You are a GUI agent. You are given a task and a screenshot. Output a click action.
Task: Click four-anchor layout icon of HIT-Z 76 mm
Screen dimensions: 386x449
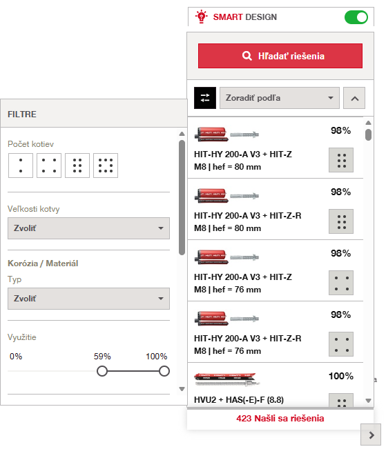341,283
